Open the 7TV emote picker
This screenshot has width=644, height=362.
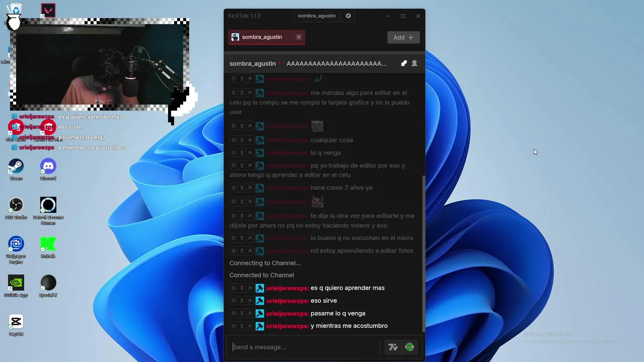[393, 347]
